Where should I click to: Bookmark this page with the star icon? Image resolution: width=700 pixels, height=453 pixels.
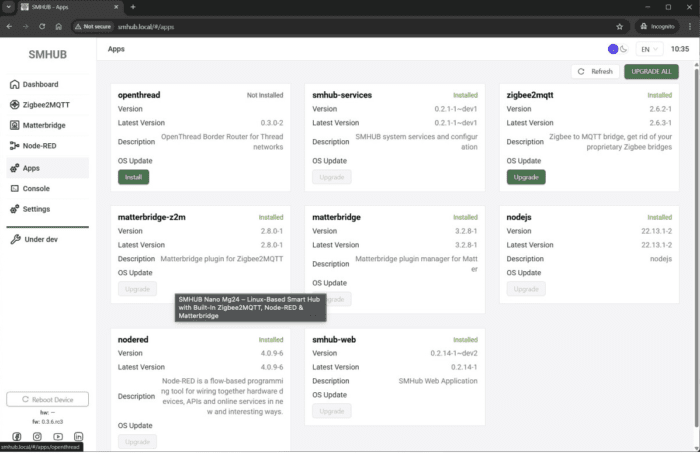click(x=620, y=27)
